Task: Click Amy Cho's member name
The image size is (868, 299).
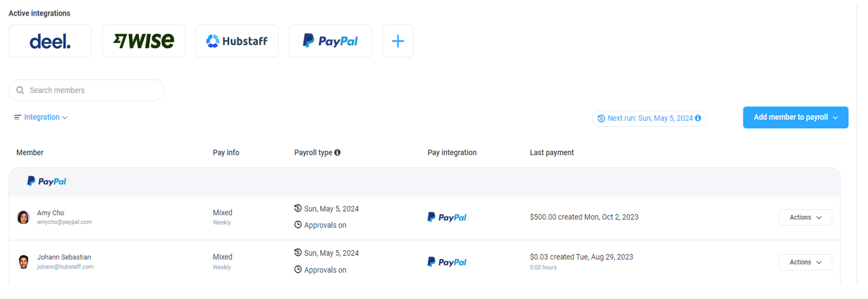Action: pos(51,213)
